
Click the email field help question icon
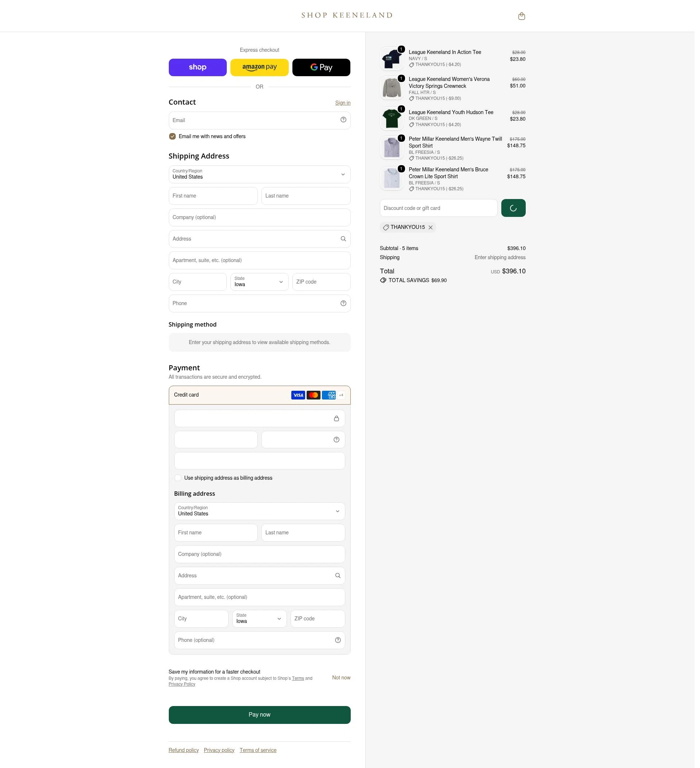click(x=346, y=121)
